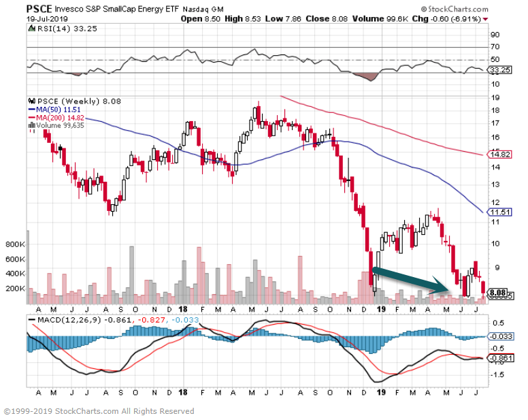528x420 pixels.
Task: Click the 19-Jul-2019 date label
Action: pos(47,19)
